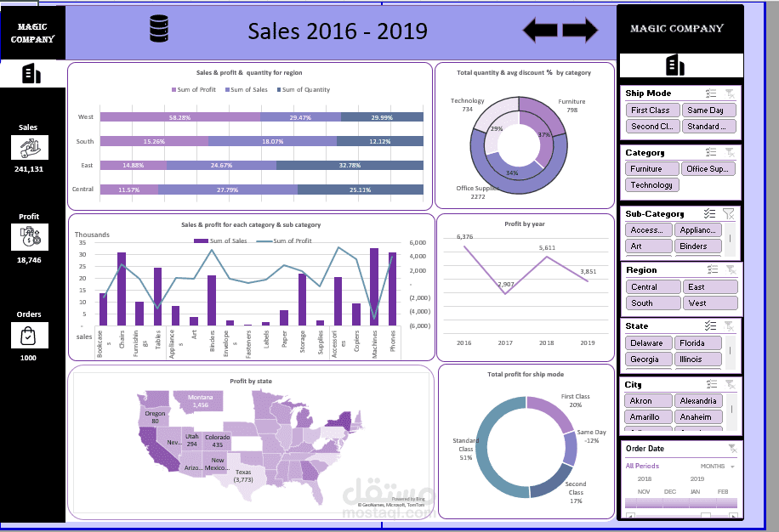Select Office Supplies in Category slicer
Viewport: 779px width, 532px height.
tap(708, 169)
